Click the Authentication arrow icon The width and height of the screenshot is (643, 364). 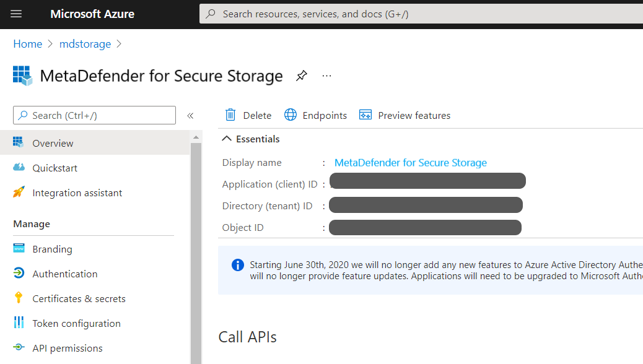pyautogui.click(x=19, y=272)
